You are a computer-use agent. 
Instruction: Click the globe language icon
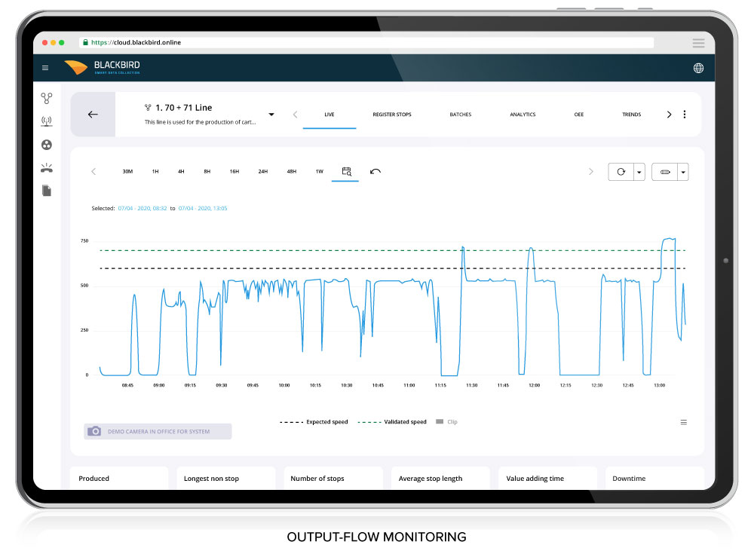[698, 68]
